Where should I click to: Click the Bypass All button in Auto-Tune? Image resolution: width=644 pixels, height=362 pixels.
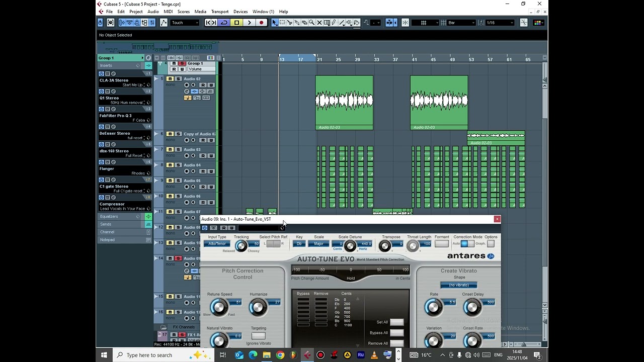tap(396, 333)
